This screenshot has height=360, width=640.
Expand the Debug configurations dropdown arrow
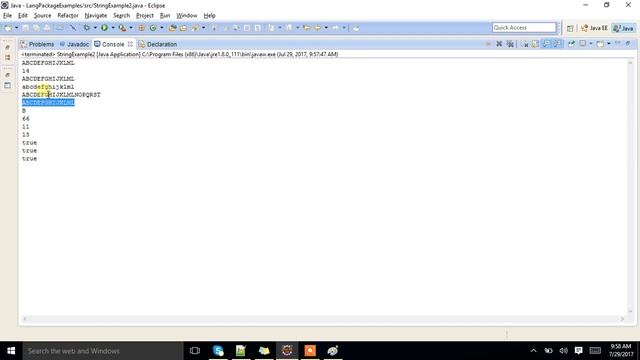click(x=95, y=28)
